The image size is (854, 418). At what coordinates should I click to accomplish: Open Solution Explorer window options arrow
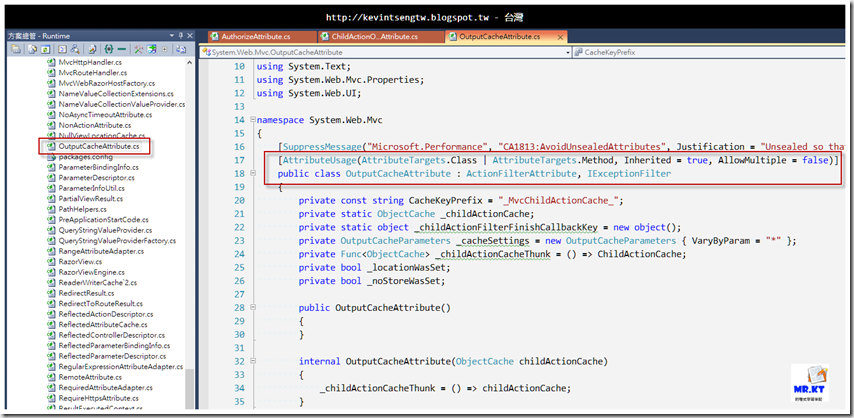tap(172, 36)
